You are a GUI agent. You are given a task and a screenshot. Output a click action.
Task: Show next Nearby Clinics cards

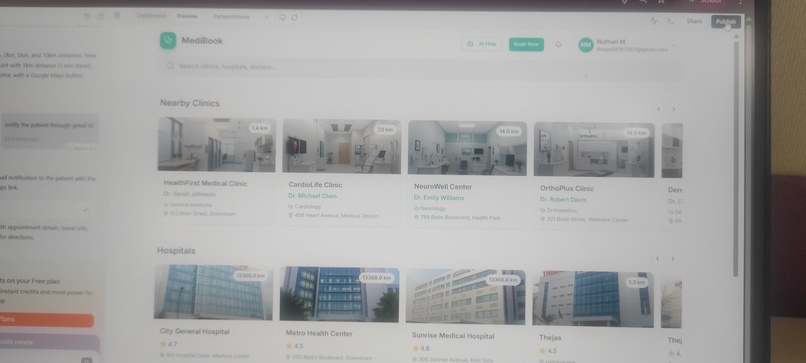click(x=673, y=109)
